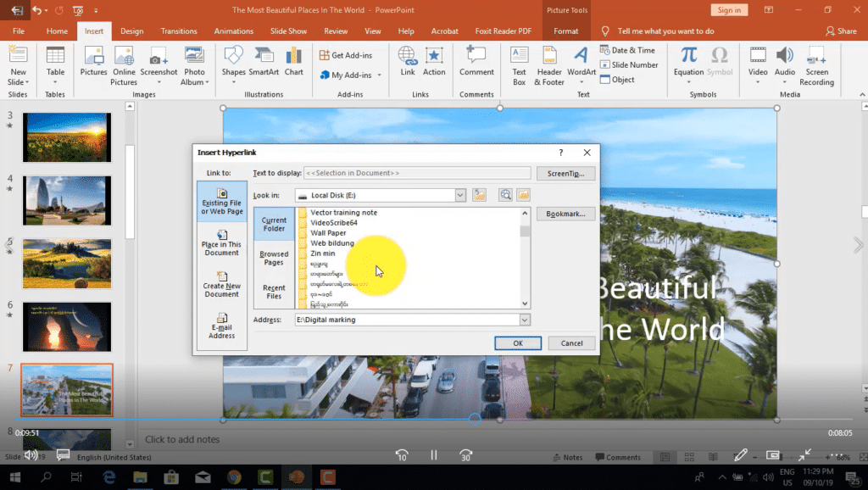Open My Add-ins dropdown arrow

coord(380,75)
